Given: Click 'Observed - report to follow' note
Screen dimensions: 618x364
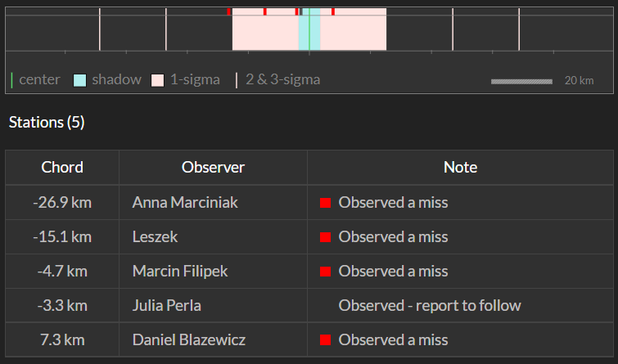Looking at the screenshot, I should (x=430, y=306).
